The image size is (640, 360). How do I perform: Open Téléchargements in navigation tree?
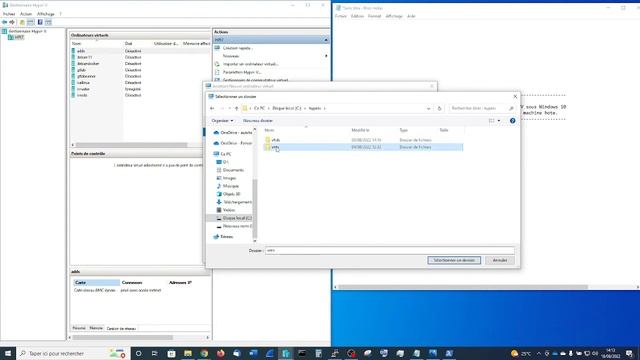pyautogui.click(x=234, y=202)
